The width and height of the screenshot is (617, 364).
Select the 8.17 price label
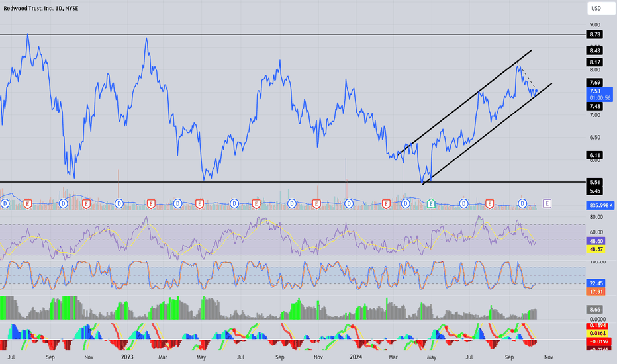point(594,62)
